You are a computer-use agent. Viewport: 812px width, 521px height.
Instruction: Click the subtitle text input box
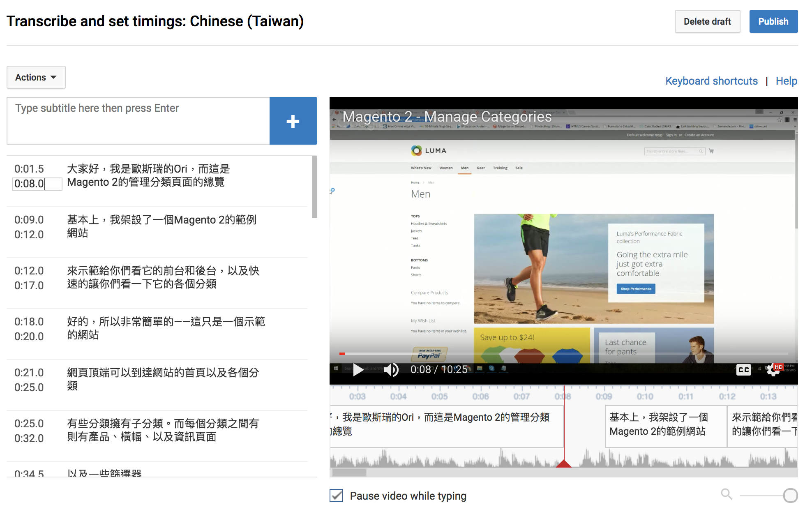click(138, 121)
